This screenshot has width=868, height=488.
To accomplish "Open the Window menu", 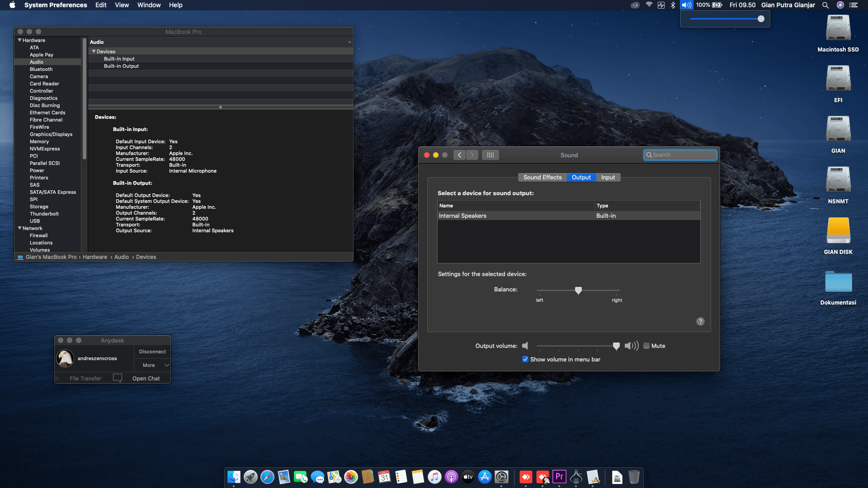I will [x=149, y=5].
